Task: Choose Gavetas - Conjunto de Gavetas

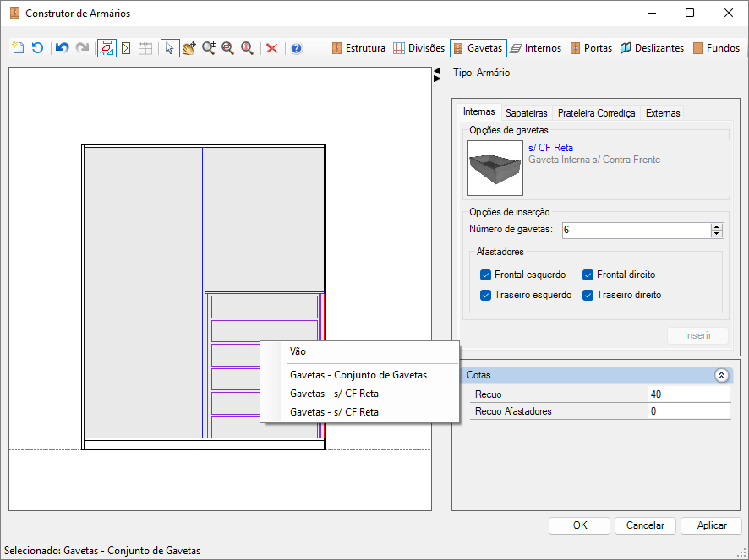Action: click(359, 375)
